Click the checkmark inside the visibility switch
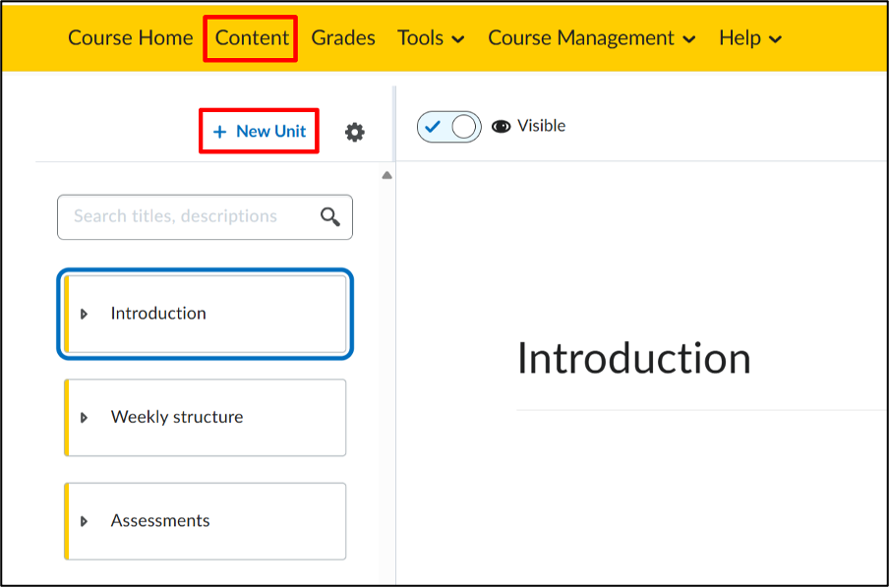The image size is (889, 588). pos(433,126)
